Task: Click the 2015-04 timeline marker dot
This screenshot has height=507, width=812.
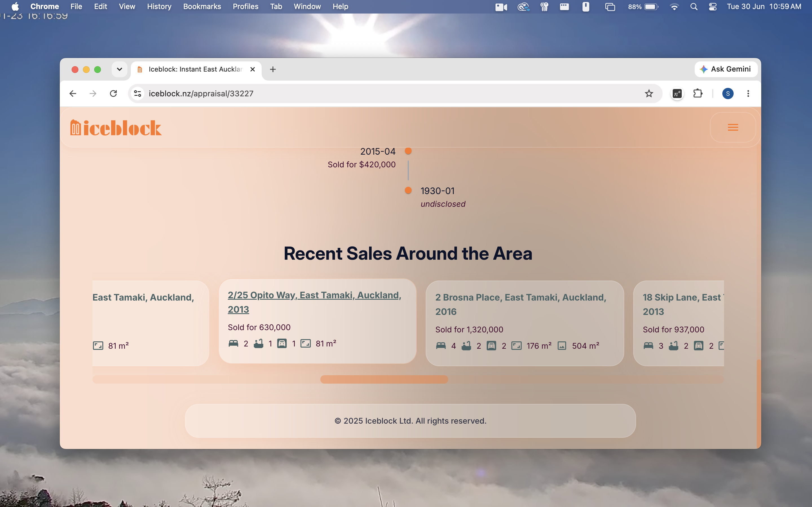Action: click(x=408, y=151)
